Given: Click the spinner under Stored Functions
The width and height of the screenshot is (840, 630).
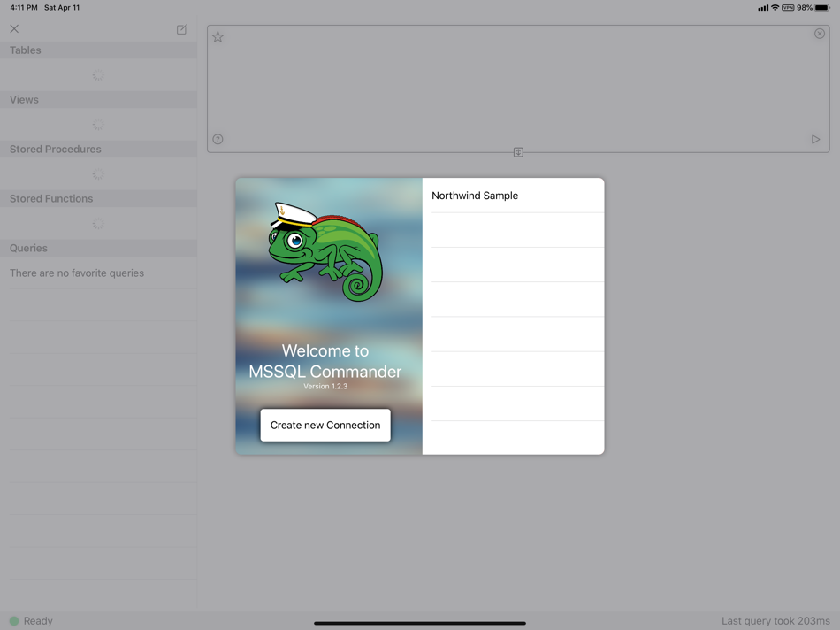Looking at the screenshot, I should pyautogui.click(x=98, y=223).
